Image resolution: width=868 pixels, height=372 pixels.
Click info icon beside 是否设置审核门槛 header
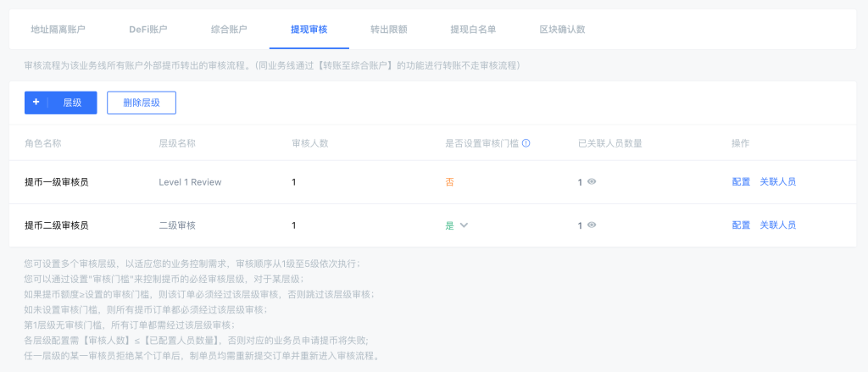coord(526,143)
